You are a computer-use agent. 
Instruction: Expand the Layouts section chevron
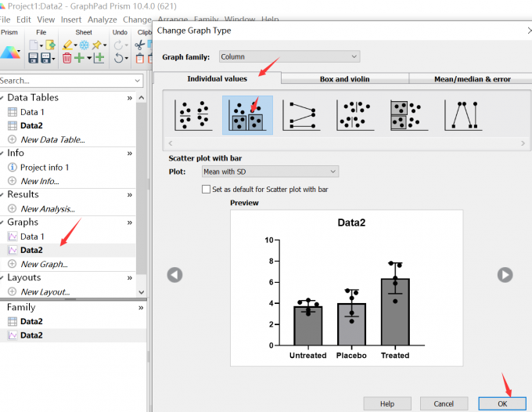click(130, 278)
